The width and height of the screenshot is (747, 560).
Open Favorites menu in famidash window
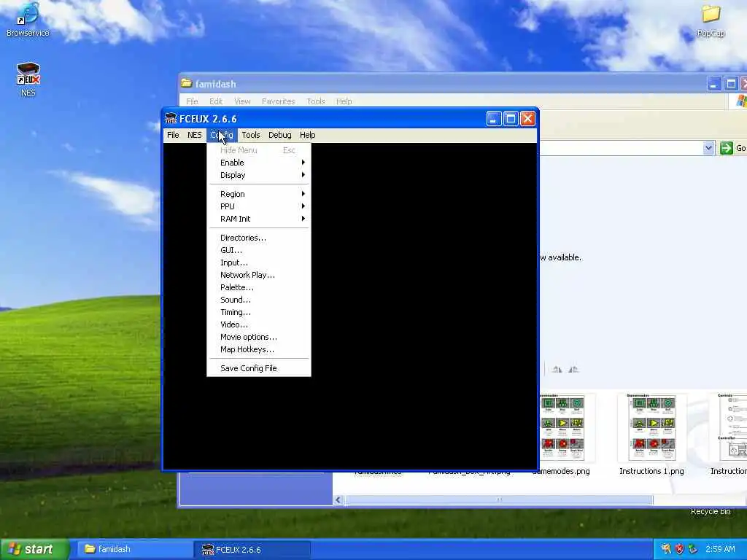click(278, 101)
